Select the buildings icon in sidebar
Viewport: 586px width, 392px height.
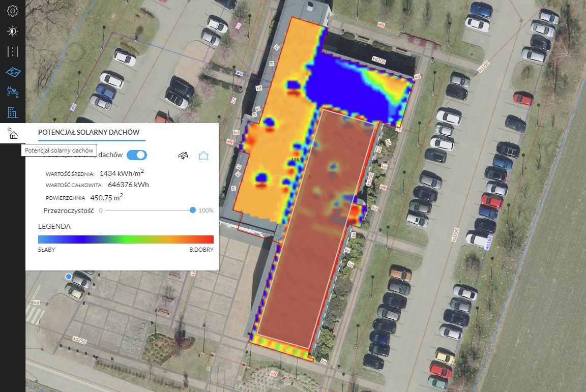pyautogui.click(x=13, y=112)
